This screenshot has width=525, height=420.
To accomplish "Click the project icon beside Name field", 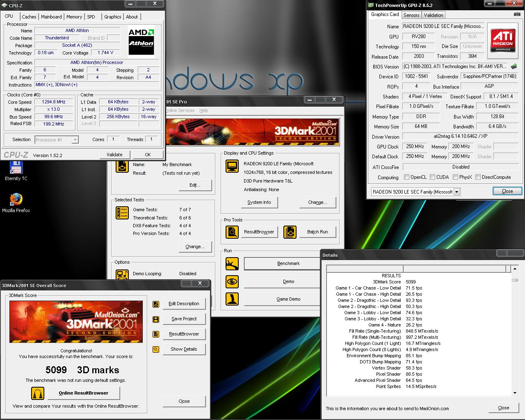I will (x=122, y=166).
